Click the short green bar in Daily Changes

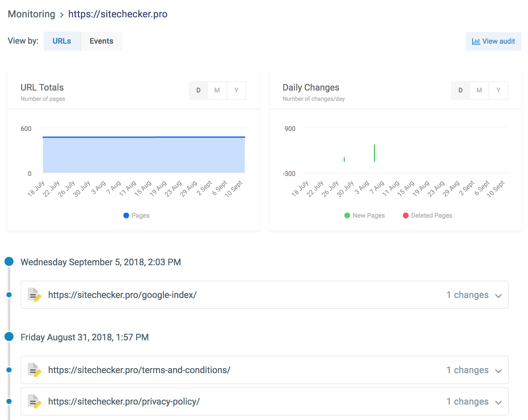[344, 160]
